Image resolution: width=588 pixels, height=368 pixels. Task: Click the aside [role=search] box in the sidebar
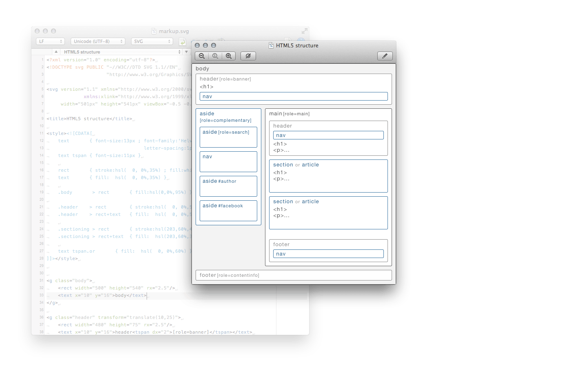pos(228,137)
